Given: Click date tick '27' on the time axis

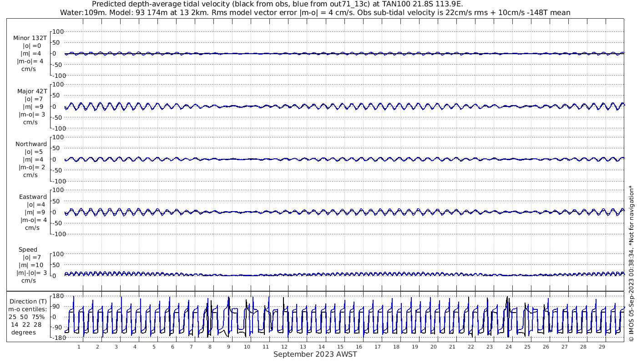Looking at the screenshot, I should pyautogui.click(x=564, y=347).
